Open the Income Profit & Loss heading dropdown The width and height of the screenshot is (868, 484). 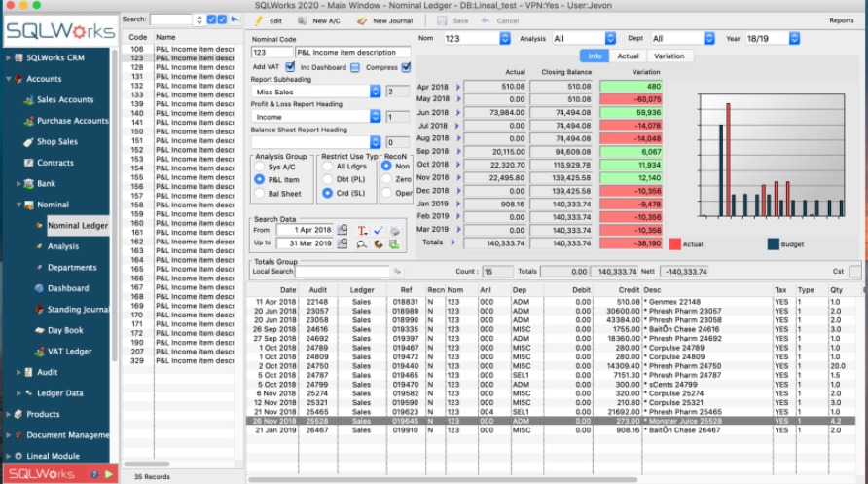(x=376, y=116)
